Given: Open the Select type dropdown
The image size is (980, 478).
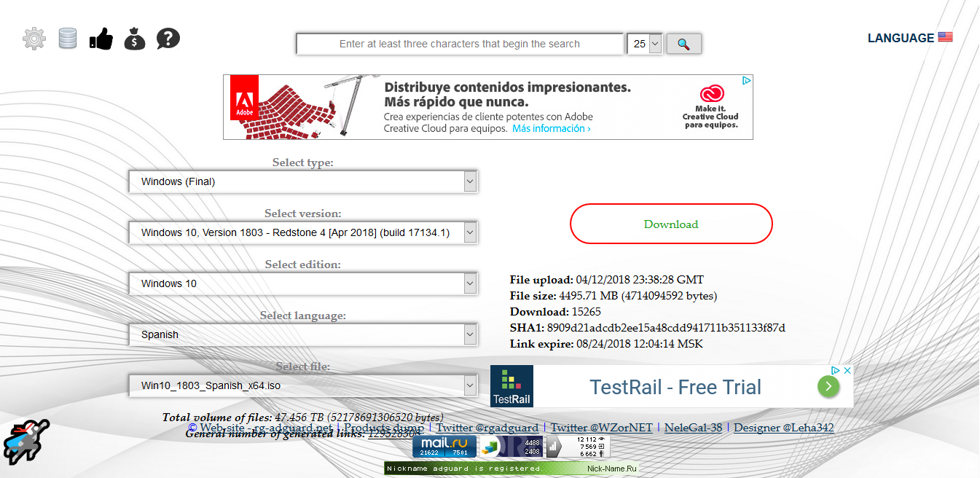Looking at the screenshot, I should (303, 182).
